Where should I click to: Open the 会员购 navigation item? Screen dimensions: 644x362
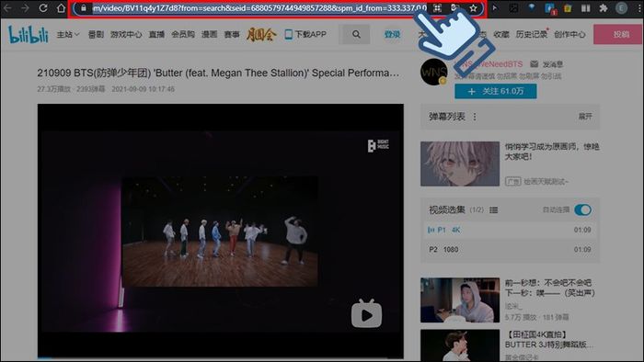[x=183, y=34]
